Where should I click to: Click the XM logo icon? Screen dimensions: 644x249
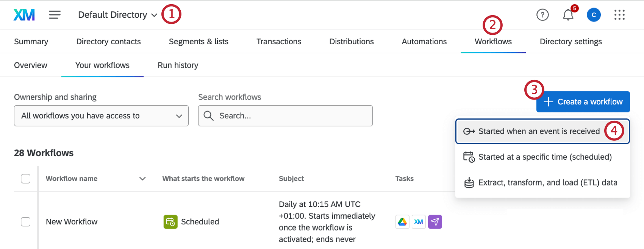tap(24, 15)
